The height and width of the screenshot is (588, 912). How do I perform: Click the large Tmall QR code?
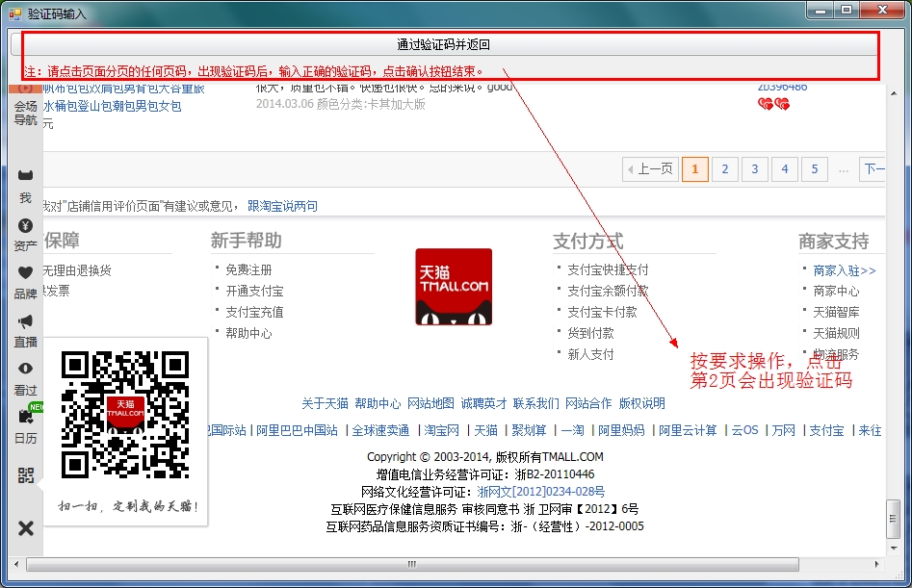coord(125,415)
